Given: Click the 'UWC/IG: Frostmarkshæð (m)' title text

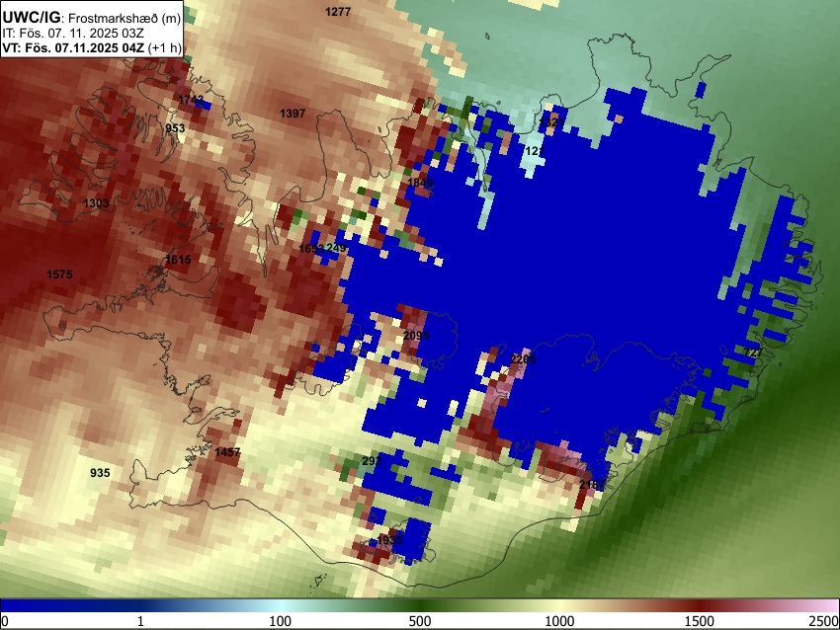Looking at the screenshot, I should [92, 18].
